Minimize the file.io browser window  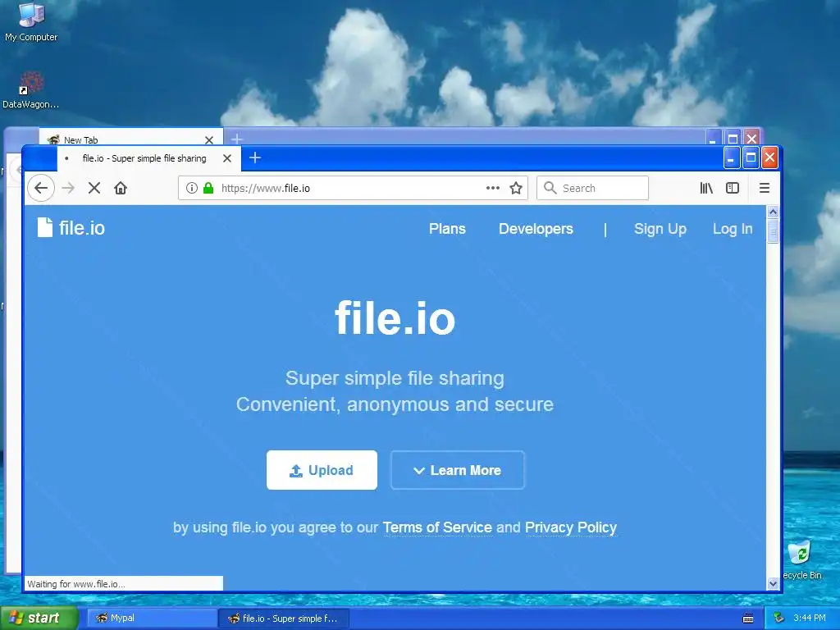click(732, 157)
